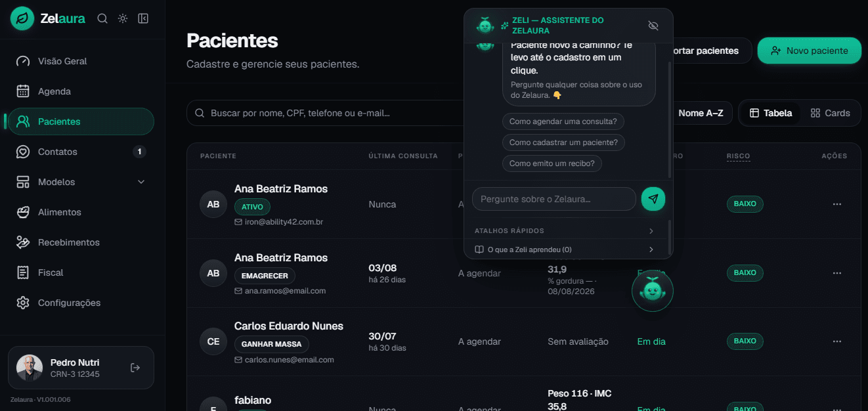
Task: Click the Zeli chat scrollbar
Action: pos(670,118)
